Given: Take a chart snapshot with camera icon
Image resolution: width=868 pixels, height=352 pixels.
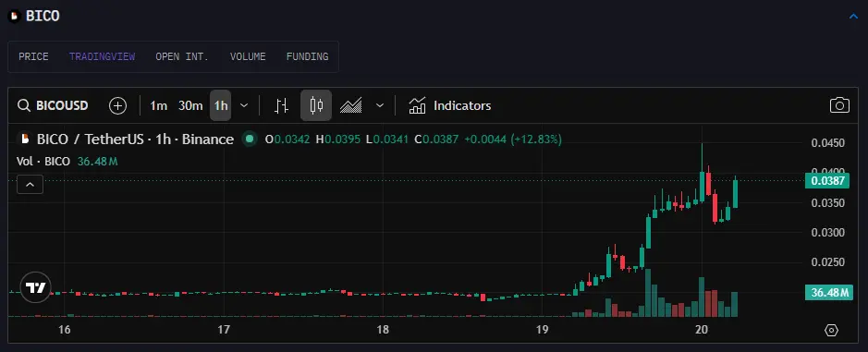Looking at the screenshot, I should pyautogui.click(x=839, y=105).
